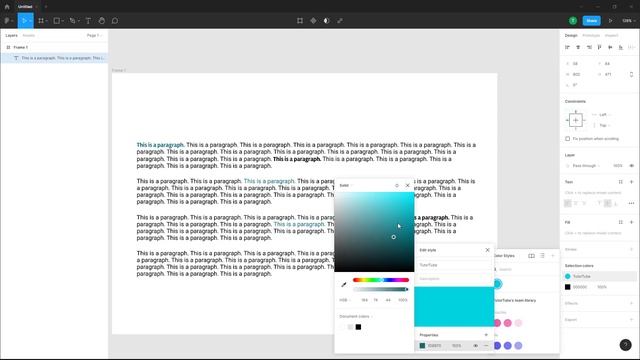Screen dimensions: 640x360
Task: Close the Solid color picker popup
Action: [x=407, y=185]
